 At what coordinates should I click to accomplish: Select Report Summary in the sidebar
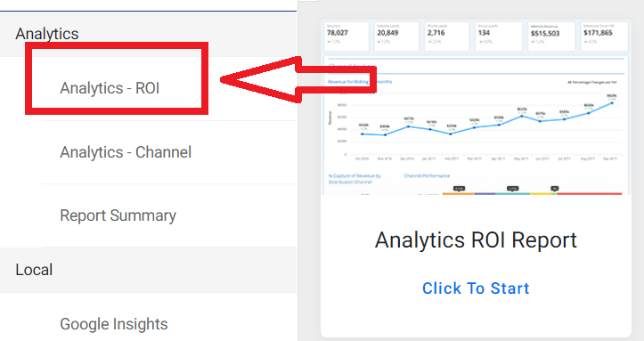tap(118, 215)
